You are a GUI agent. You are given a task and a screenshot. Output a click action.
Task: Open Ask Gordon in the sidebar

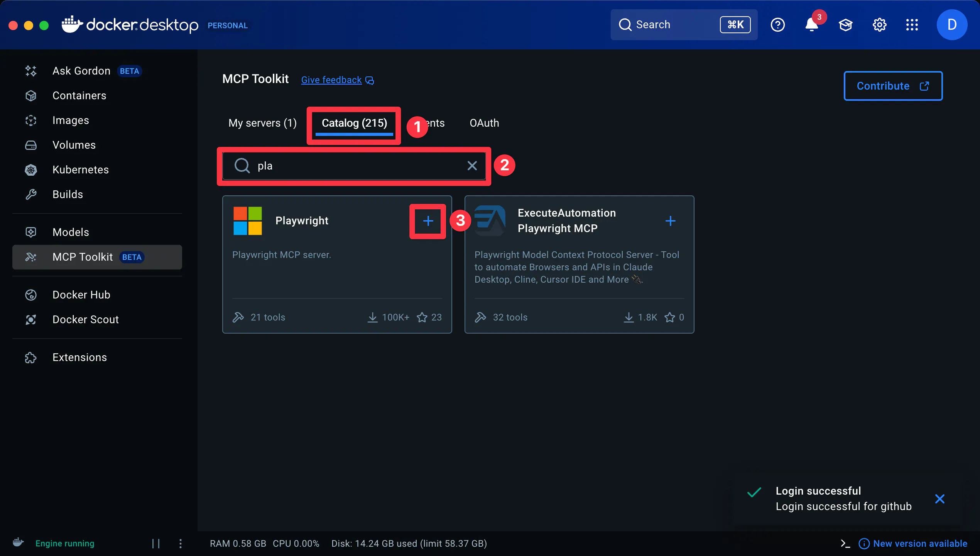(x=96, y=71)
